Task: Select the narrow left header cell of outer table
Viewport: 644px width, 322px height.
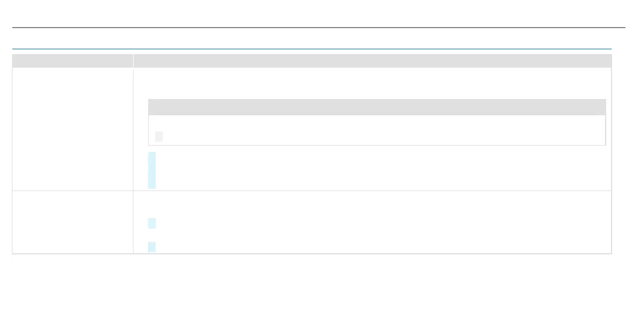Action: [x=72, y=61]
